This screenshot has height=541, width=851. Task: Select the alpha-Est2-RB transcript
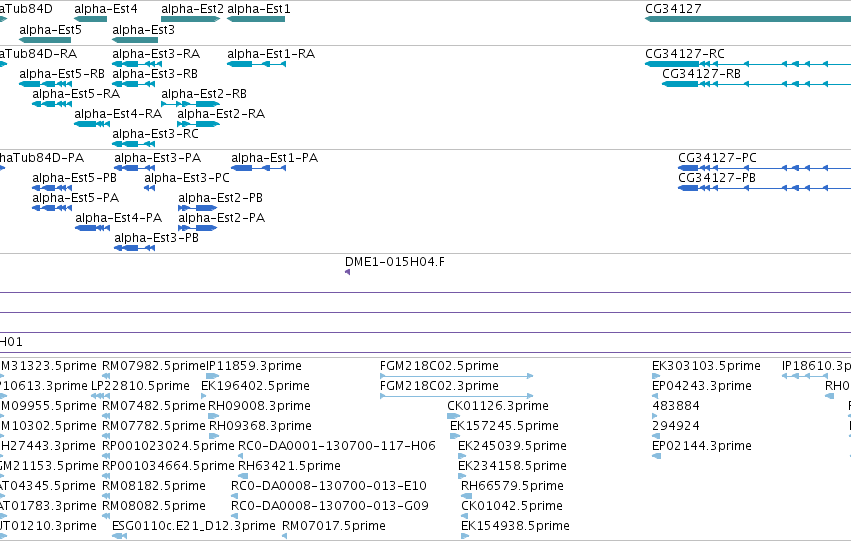(x=190, y=104)
